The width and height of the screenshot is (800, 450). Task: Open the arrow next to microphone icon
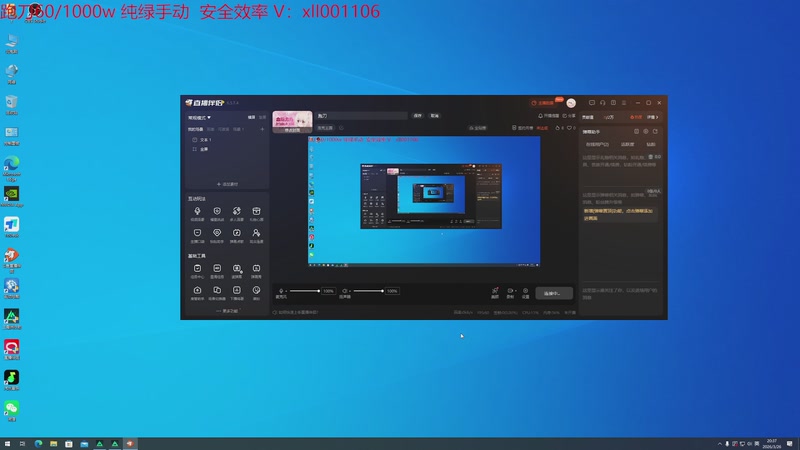point(286,291)
